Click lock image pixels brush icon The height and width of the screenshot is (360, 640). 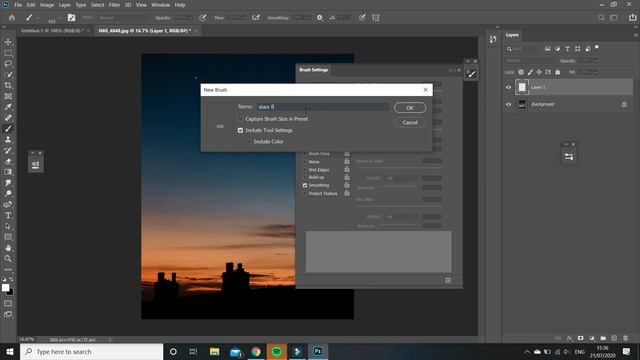coord(530,72)
